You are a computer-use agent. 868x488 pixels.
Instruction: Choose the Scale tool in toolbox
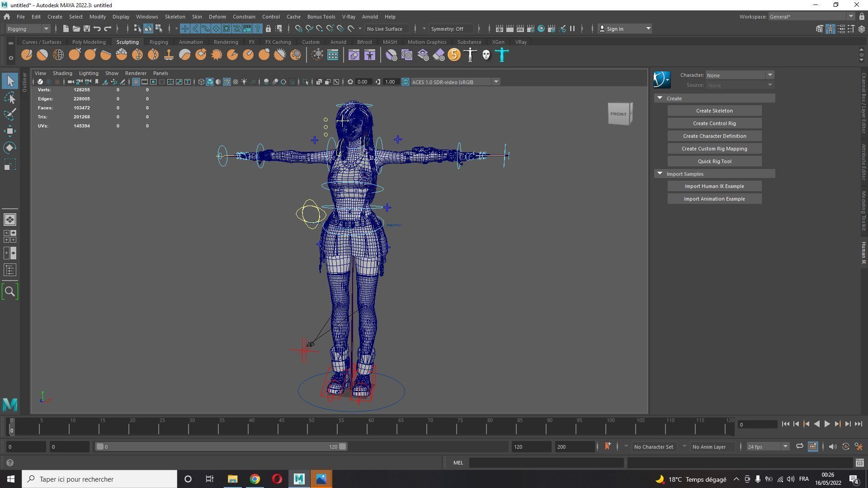[10, 164]
